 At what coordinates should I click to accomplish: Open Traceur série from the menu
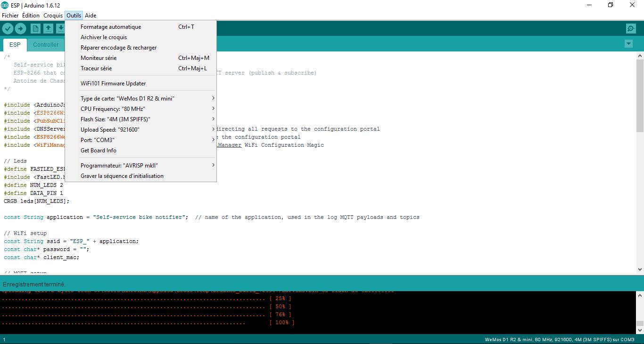tap(140, 68)
